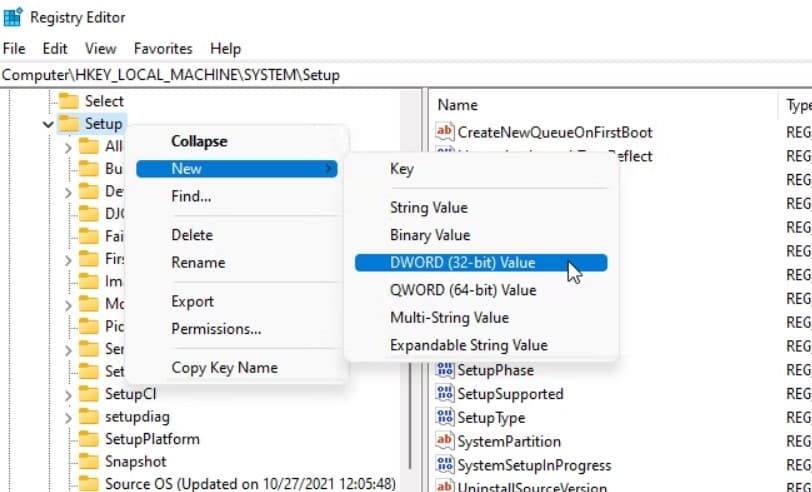Select the SetupSupported value

point(510,394)
